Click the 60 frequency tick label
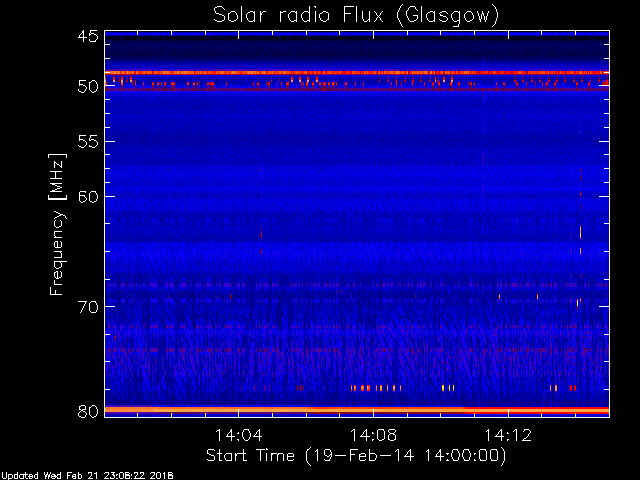The image size is (640, 480). 88,197
